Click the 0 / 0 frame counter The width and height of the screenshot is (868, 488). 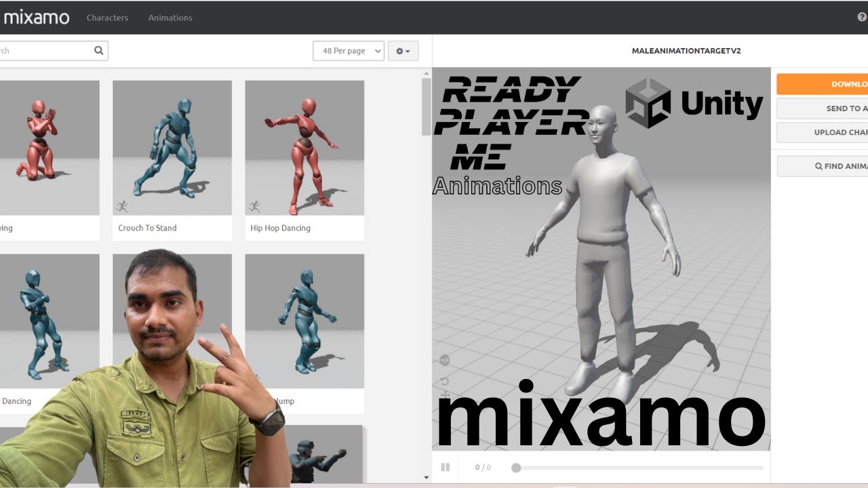point(483,468)
